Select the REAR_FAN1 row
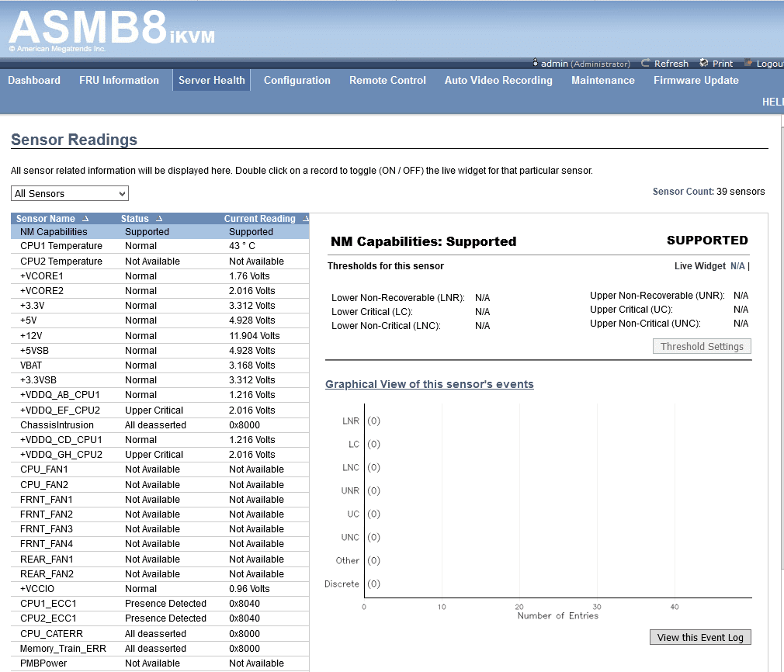Screen dimensions: 784x672 pos(160,559)
